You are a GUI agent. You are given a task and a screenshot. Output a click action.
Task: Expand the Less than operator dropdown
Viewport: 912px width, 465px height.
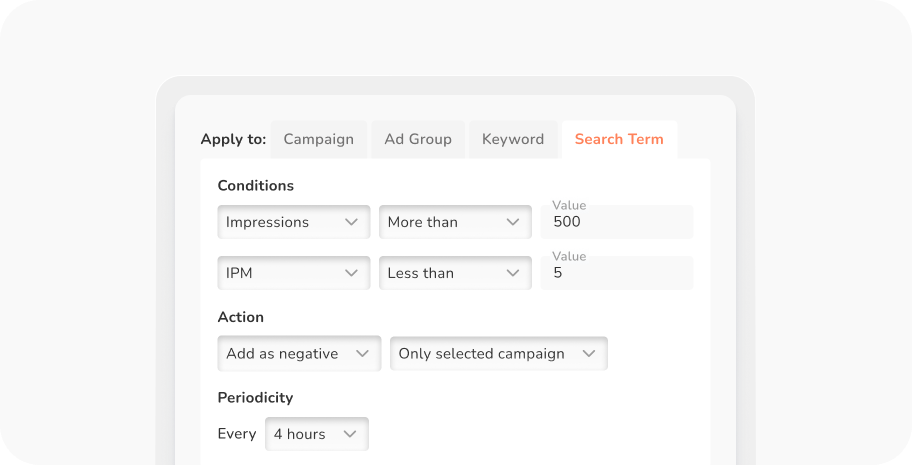tap(454, 273)
